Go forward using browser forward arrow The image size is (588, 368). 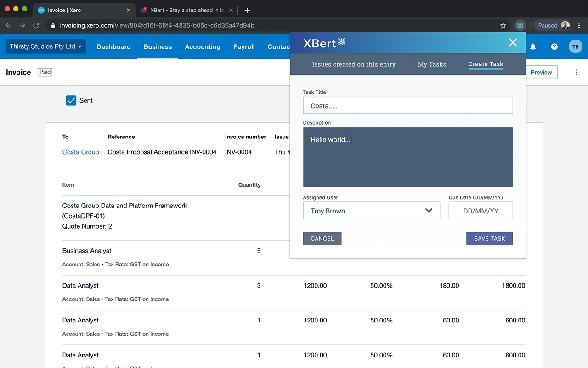(22, 25)
